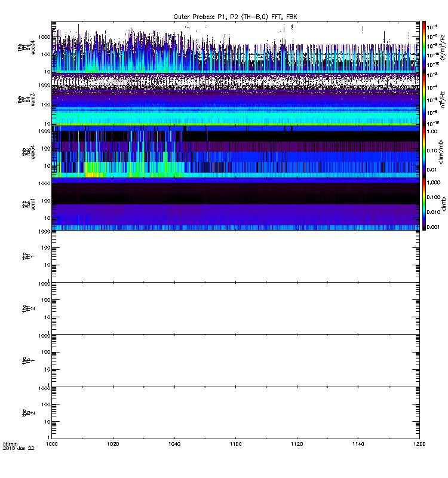Click inside the empty thc fb 2 panel

coord(235,413)
